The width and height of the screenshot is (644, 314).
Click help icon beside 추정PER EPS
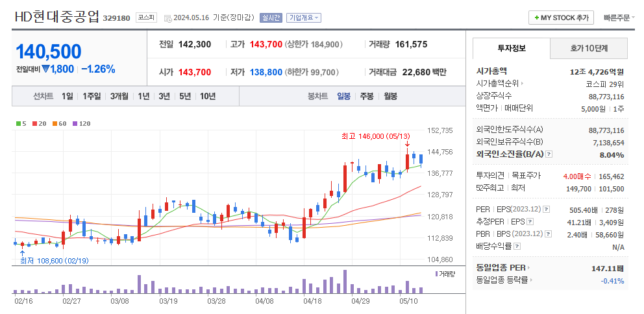(530, 222)
